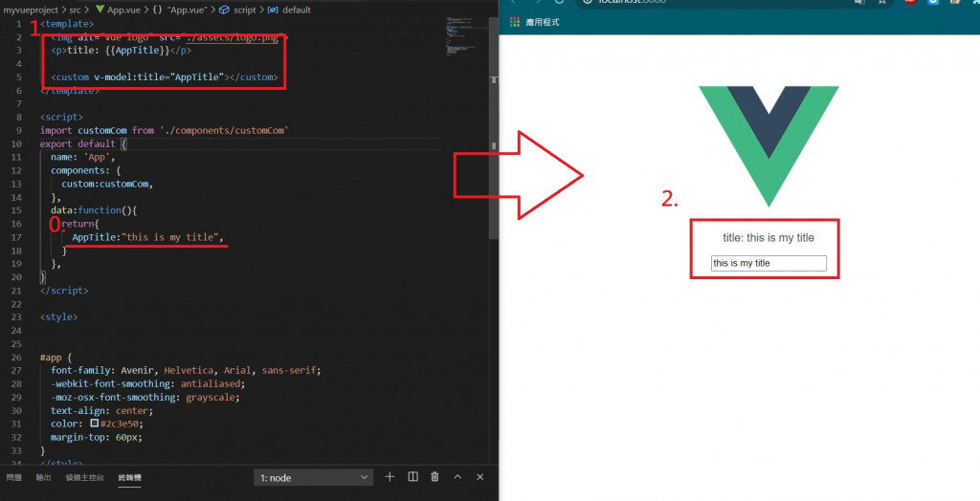Click the <style> tag on line 23
Screen dimensions: 980x501
click(x=58, y=316)
